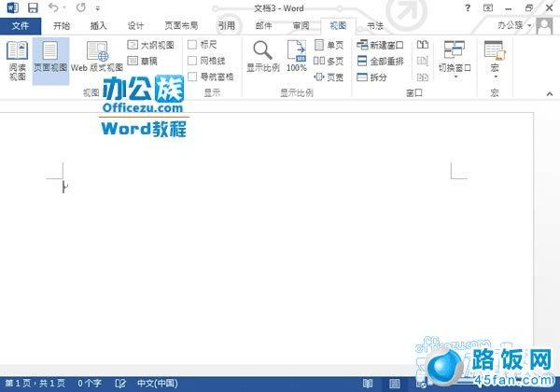
Task: Switch to the 插入 (Insert) tab
Action: point(99,26)
